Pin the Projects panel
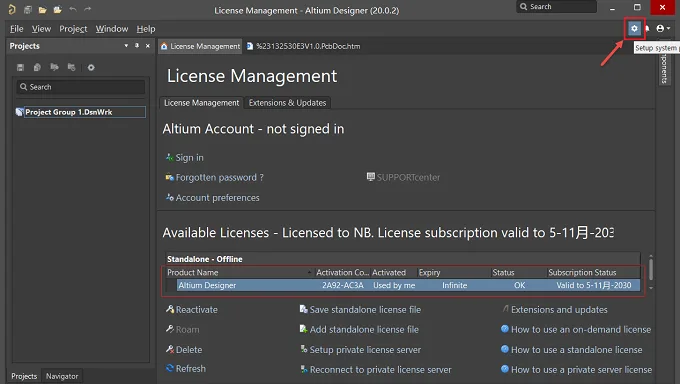 click(x=137, y=46)
